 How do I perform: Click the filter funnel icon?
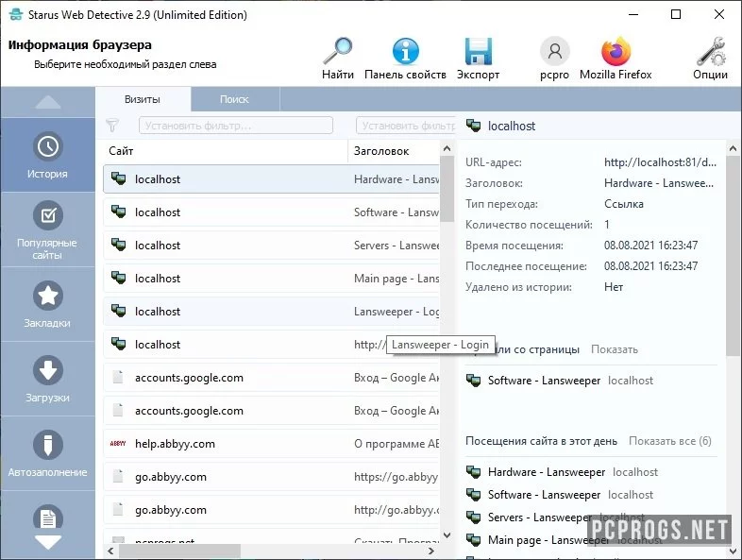coord(112,126)
